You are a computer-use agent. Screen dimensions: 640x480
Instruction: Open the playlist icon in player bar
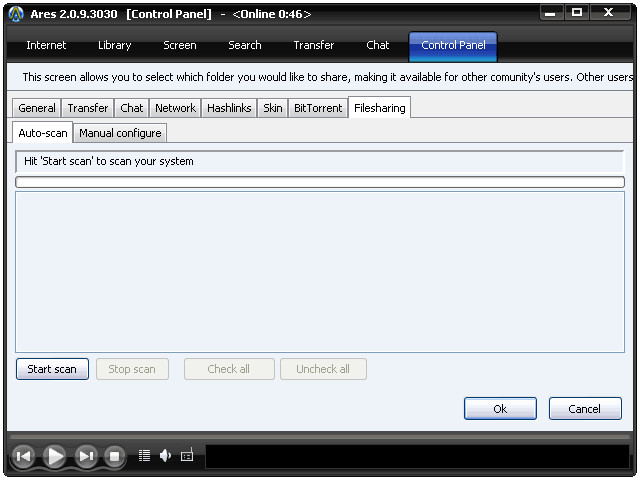point(144,456)
